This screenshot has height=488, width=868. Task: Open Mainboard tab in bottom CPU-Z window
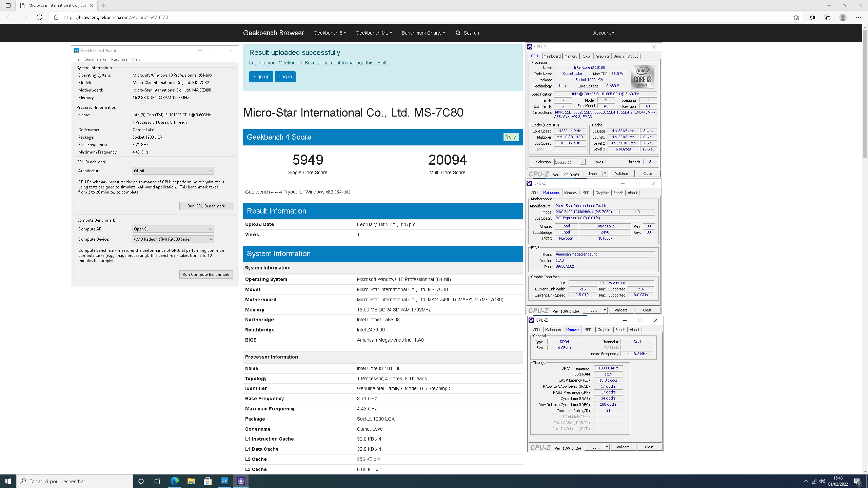pos(554,330)
